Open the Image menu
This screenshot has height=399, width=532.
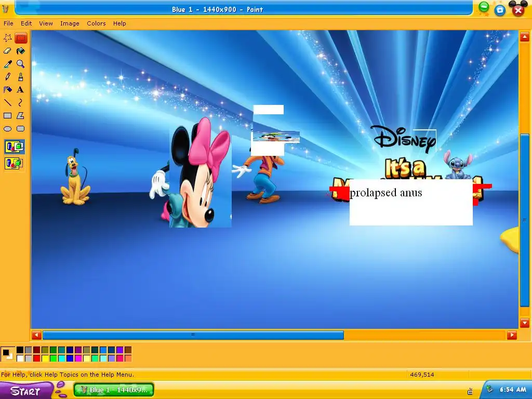click(70, 23)
